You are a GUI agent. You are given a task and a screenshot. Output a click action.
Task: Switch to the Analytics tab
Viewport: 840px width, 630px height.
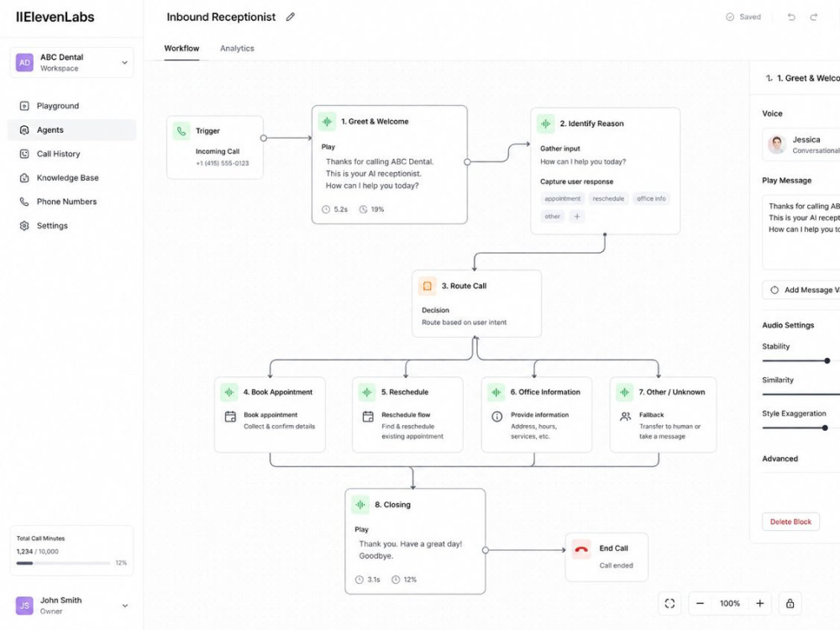click(x=237, y=48)
